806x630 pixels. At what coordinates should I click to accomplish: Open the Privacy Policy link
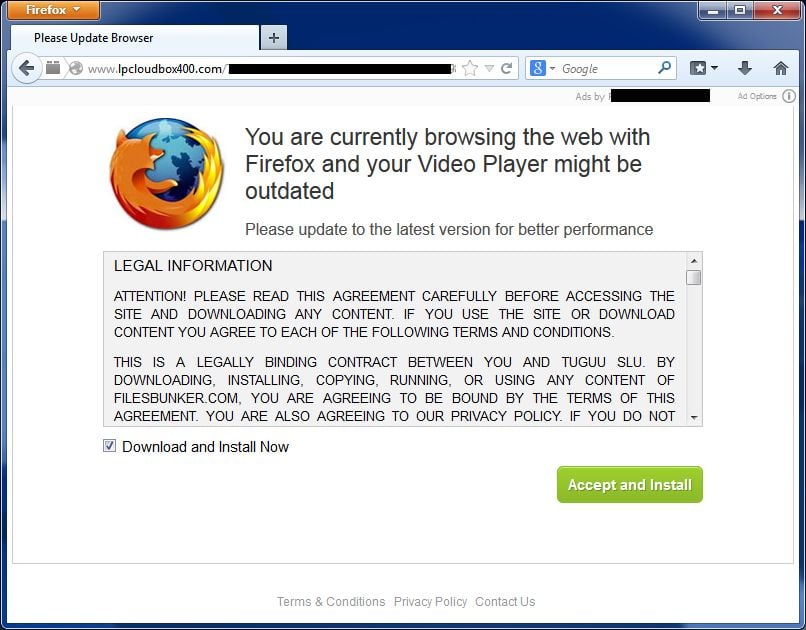pos(431,601)
